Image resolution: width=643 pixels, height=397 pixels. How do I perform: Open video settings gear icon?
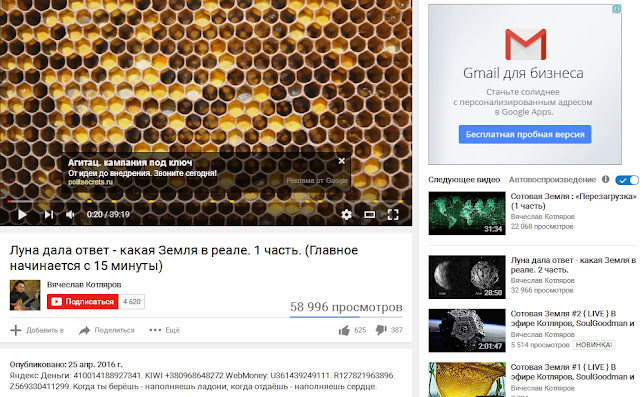(347, 214)
